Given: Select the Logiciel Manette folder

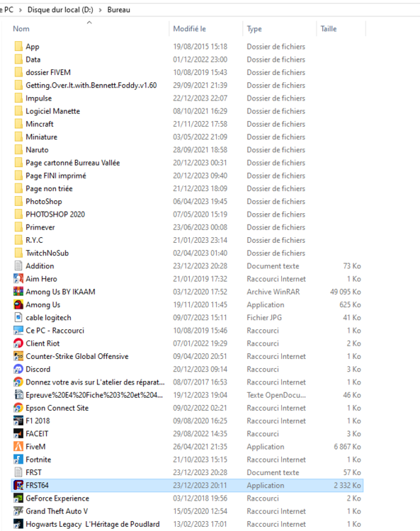Looking at the screenshot, I should coord(53,111).
